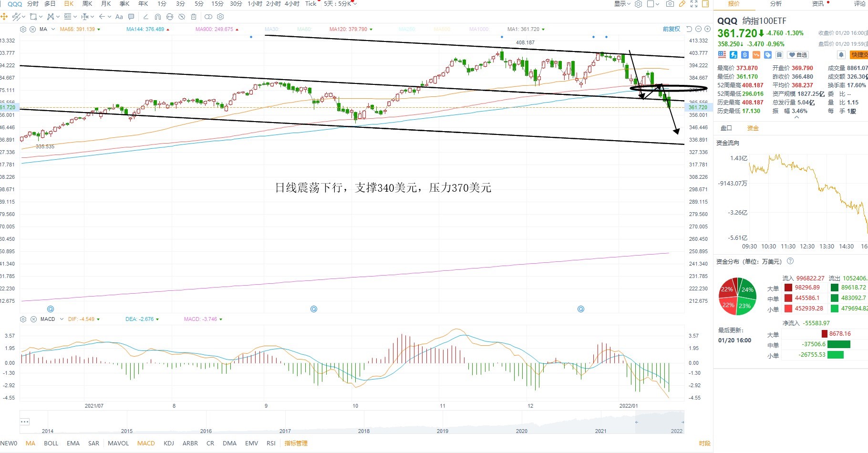Click 前复权 adjustment setting
This screenshot has width=868, height=453.
pos(672,29)
